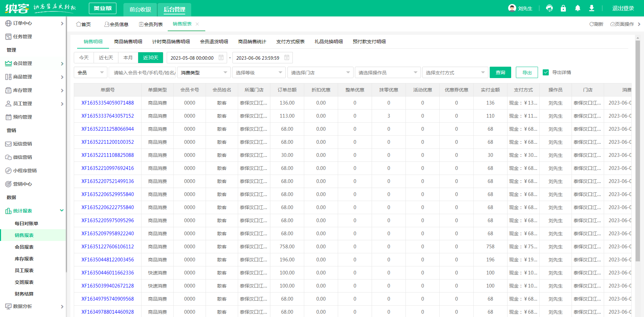Open calendar picker for end date
The width and height of the screenshot is (644, 317).
pyautogui.click(x=287, y=58)
